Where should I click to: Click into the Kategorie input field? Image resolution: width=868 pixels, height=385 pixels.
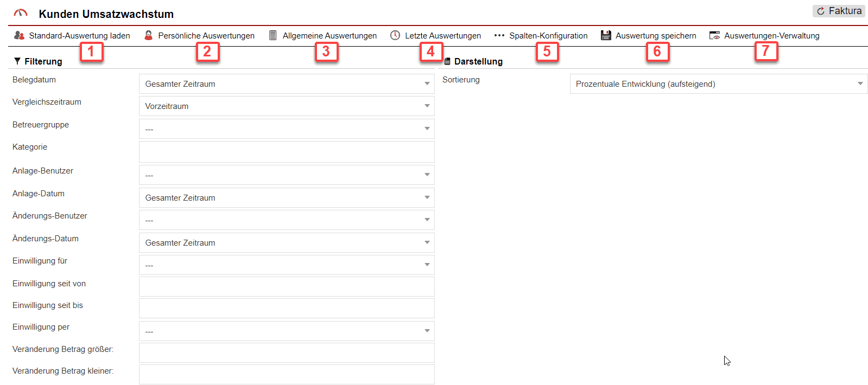coord(287,152)
